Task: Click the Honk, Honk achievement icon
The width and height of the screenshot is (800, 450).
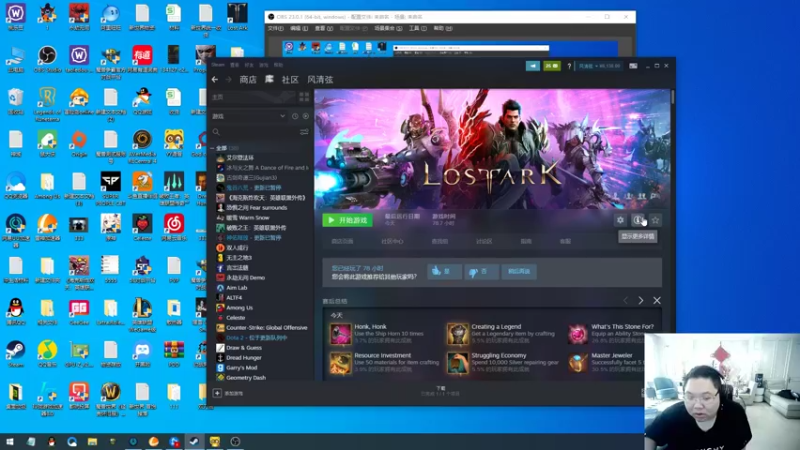Action: tap(340, 334)
